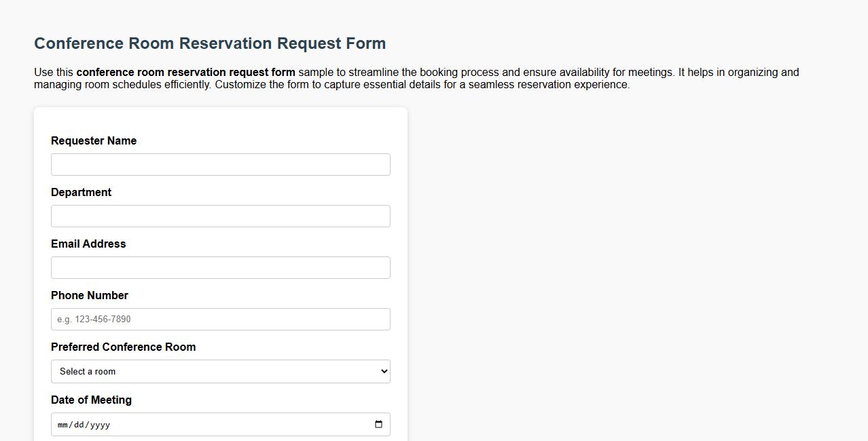Click the Conference Room Reservation Request Form heading
This screenshot has height=441, width=868.
(x=209, y=43)
